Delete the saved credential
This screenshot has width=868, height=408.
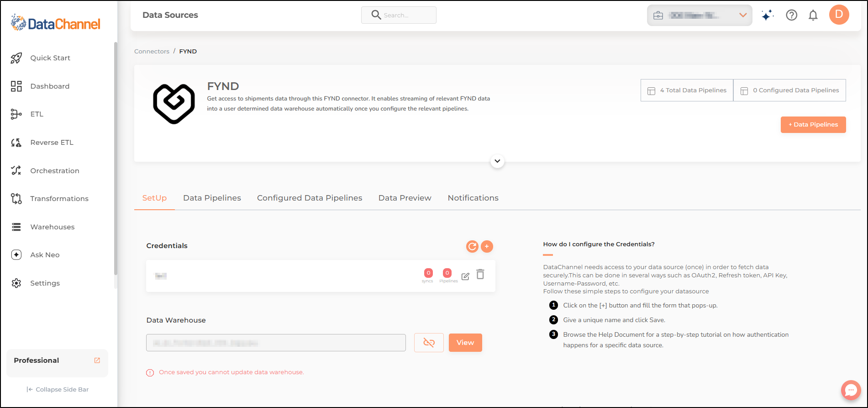click(x=480, y=274)
